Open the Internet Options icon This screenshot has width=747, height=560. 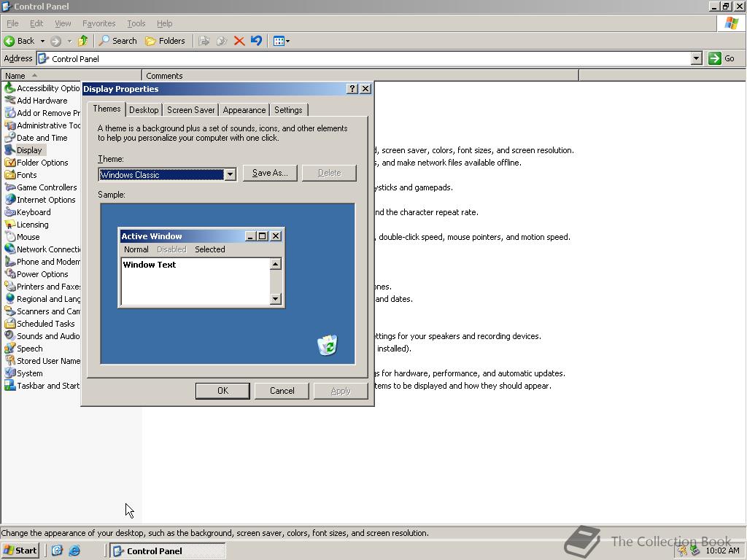tap(10, 200)
